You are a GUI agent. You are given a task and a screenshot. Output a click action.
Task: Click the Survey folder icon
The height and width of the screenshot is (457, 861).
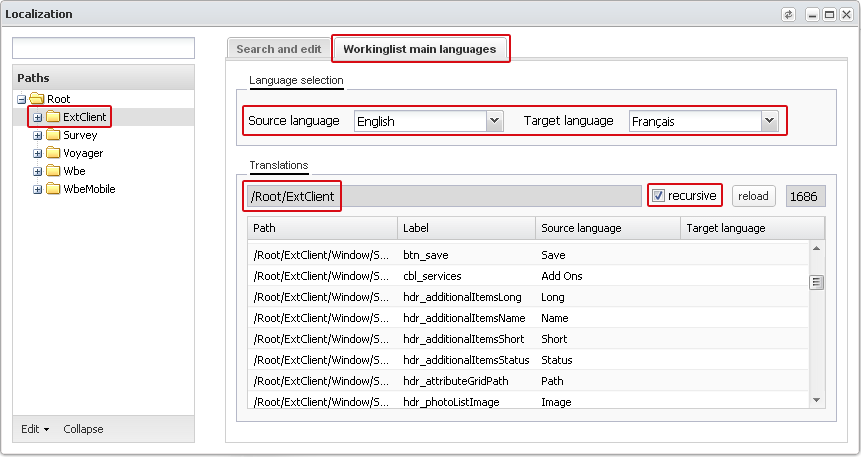pos(53,135)
